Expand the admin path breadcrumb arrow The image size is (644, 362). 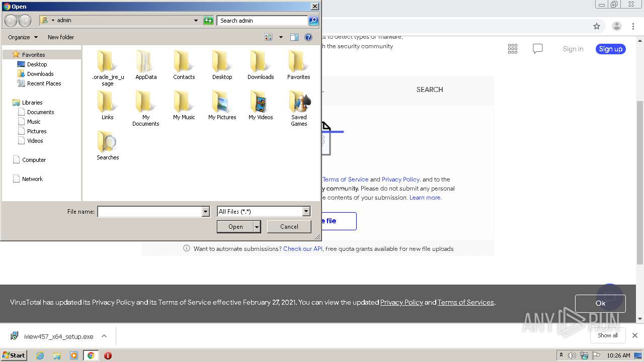coord(53,21)
